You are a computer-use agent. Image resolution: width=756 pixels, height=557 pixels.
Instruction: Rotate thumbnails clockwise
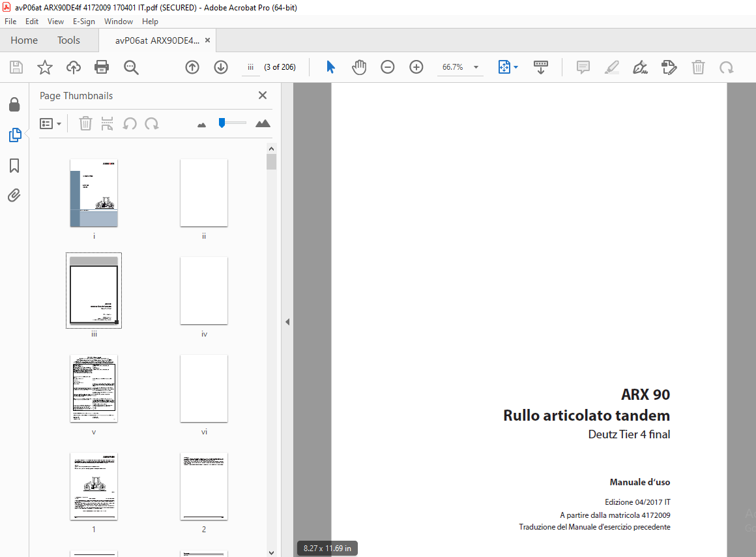pos(152,123)
